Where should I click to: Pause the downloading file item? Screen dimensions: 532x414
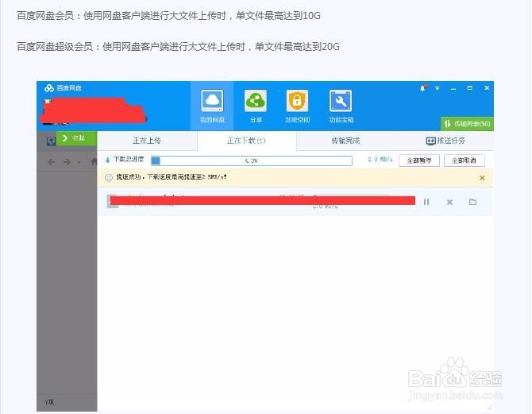[426, 202]
